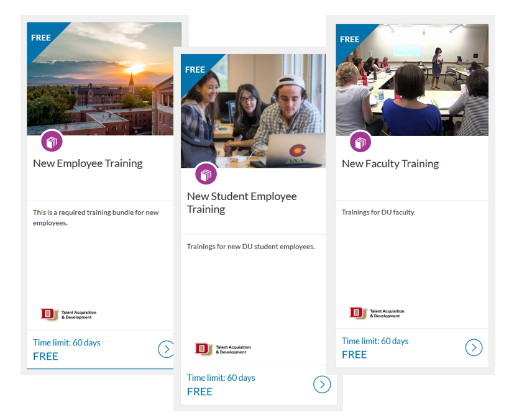Expand New Employee Training with its arrow button
Screen dimensions: 509x420
166,349
